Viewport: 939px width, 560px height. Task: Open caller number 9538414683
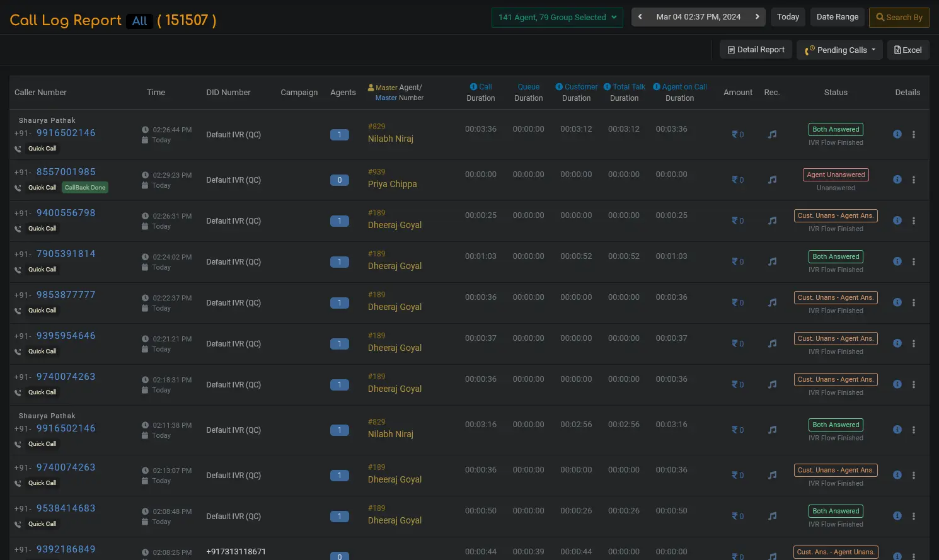tap(66, 508)
